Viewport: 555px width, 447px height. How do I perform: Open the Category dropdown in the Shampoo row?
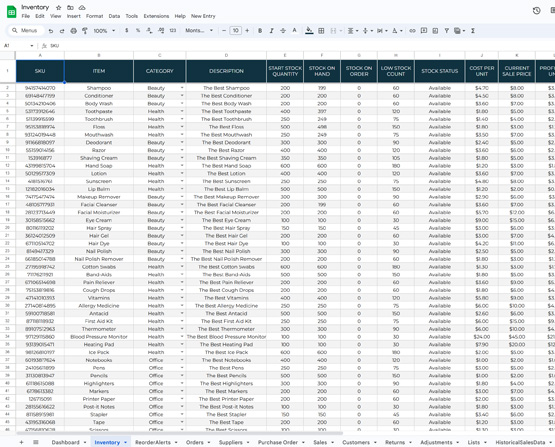[182, 88]
